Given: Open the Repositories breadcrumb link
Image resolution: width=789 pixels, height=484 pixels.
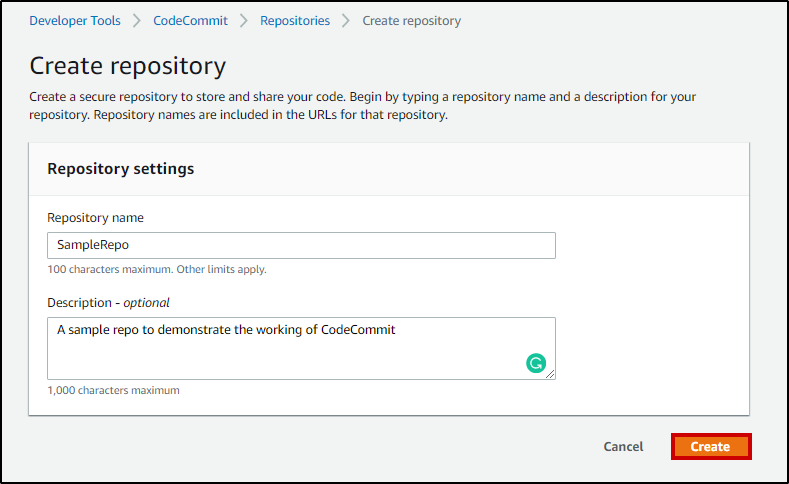Looking at the screenshot, I should [295, 21].
